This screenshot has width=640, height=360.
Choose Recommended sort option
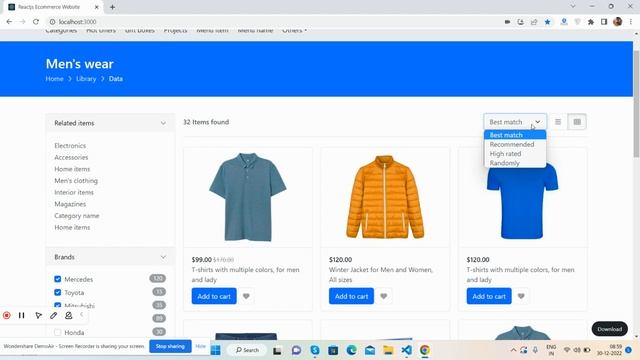[x=515, y=144]
